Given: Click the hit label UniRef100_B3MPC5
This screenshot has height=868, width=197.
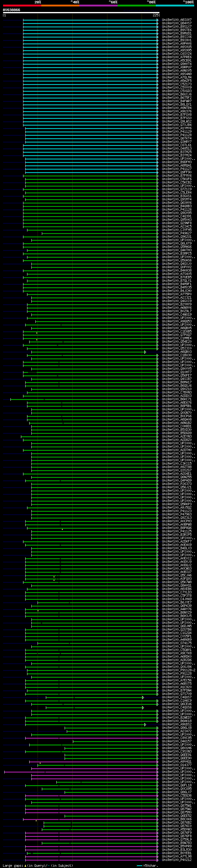Looking at the screenshot, I should coord(176,253).
